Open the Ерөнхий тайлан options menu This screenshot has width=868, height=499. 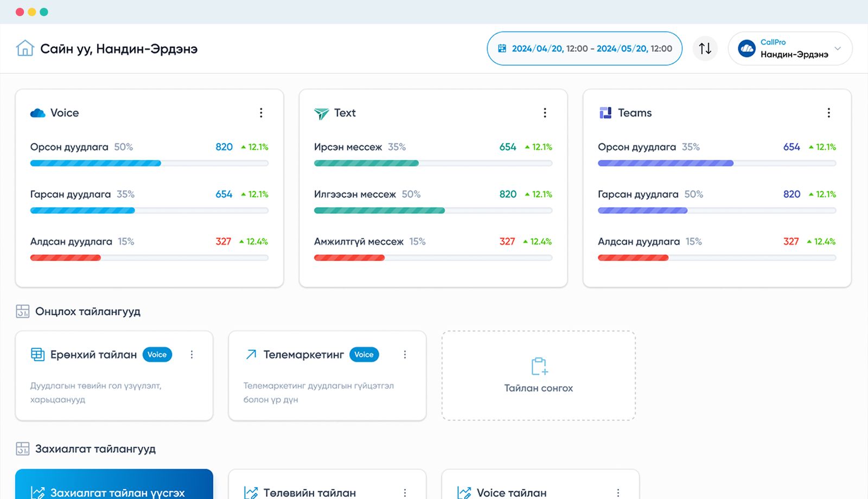click(192, 355)
